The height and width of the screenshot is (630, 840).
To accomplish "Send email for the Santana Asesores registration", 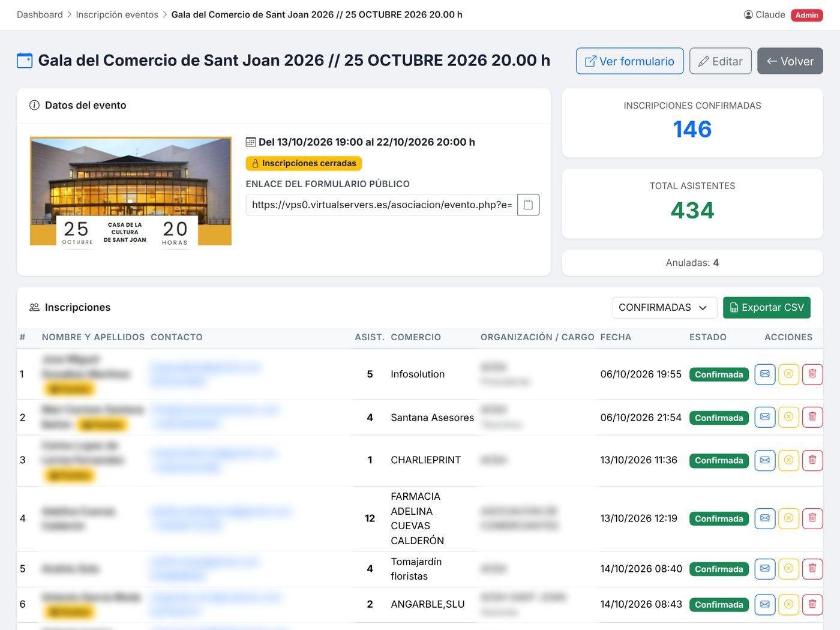I will point(765,417).
